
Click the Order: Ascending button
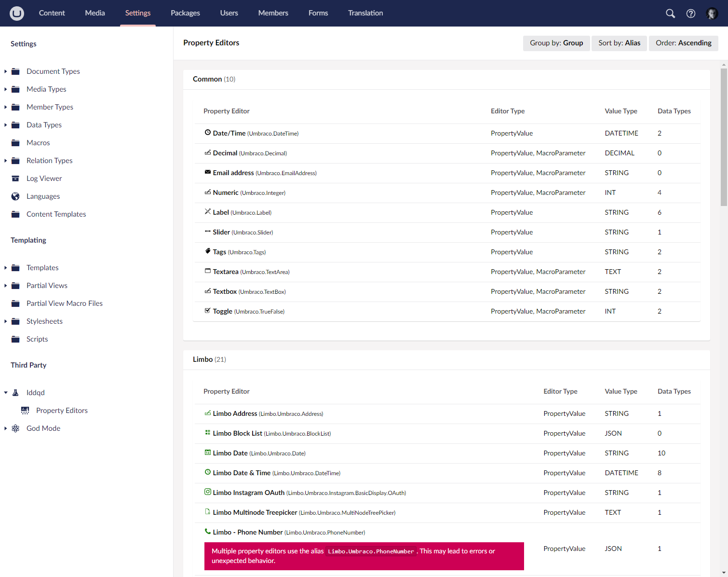coord(683,43)
